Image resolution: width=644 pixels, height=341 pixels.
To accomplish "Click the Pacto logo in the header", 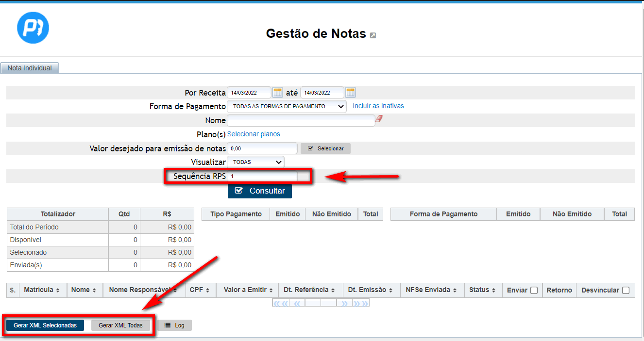I will coord(33,27).
